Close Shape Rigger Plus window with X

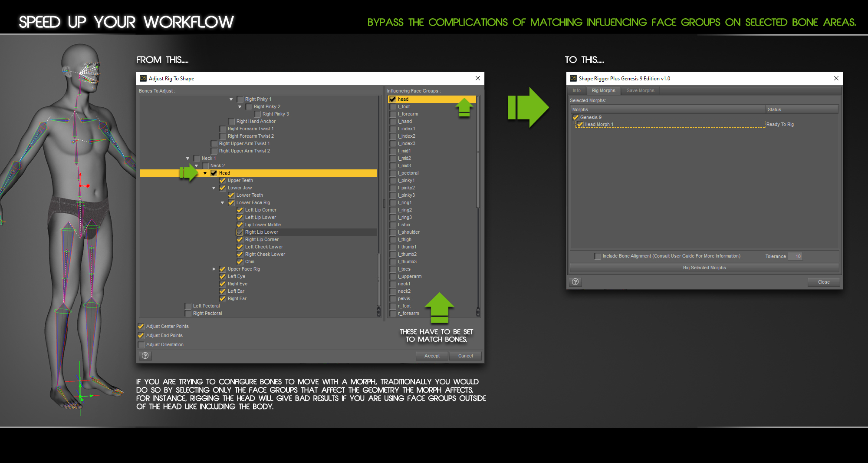(836, 79)
